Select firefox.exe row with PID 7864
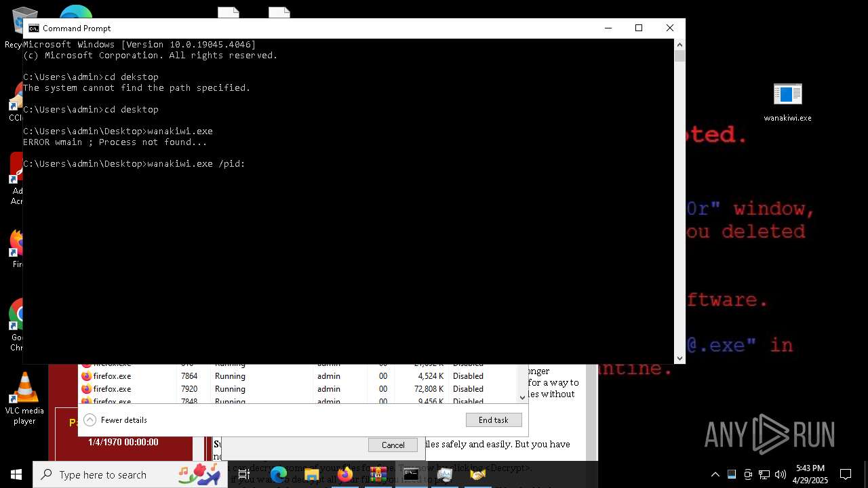Screen dimensions: 868x488 298,376
